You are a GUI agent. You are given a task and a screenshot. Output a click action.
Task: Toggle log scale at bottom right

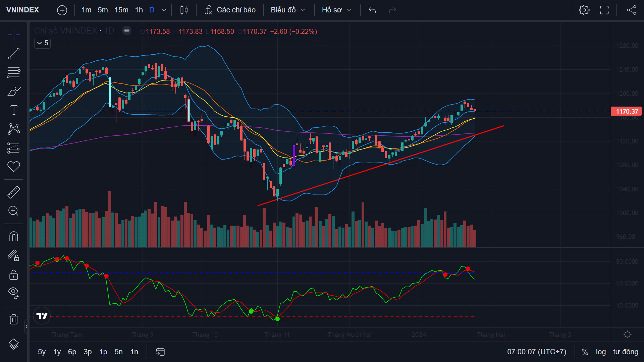(601, 352)
